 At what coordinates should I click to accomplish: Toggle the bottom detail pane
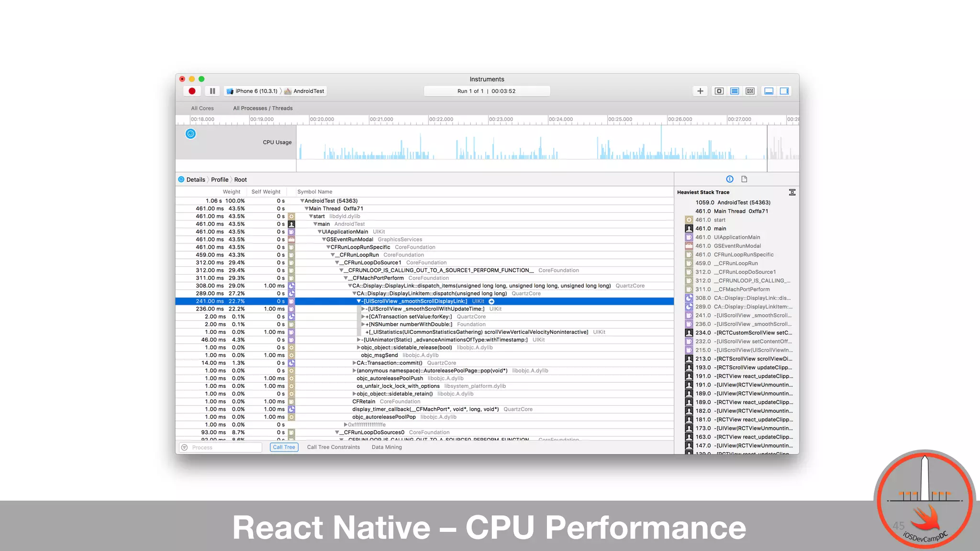pos(769,91)
